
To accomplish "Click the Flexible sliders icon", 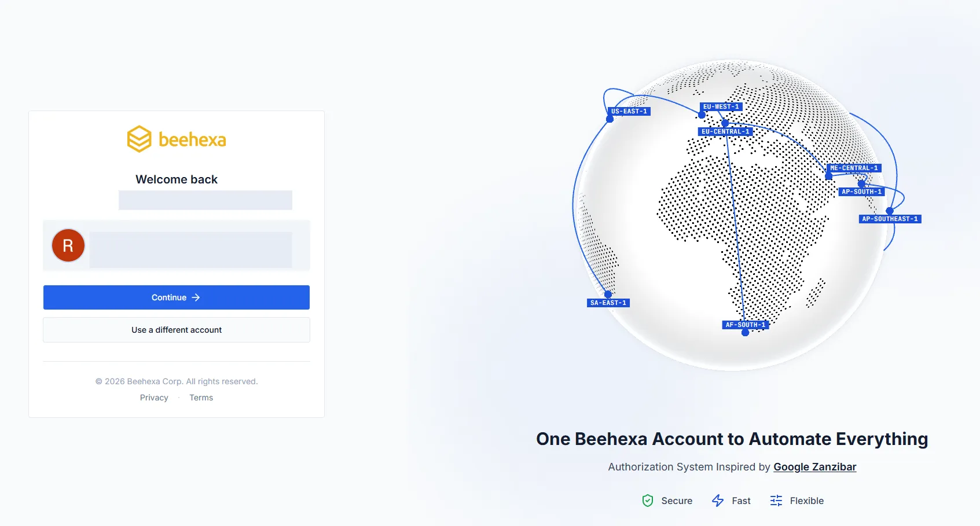I will pos(776,501).
